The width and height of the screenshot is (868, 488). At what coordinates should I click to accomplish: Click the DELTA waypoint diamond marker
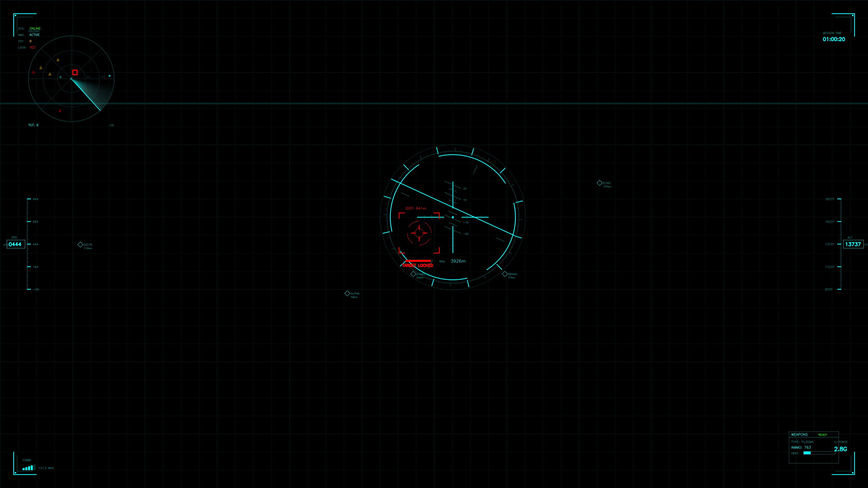pos(80,244)
